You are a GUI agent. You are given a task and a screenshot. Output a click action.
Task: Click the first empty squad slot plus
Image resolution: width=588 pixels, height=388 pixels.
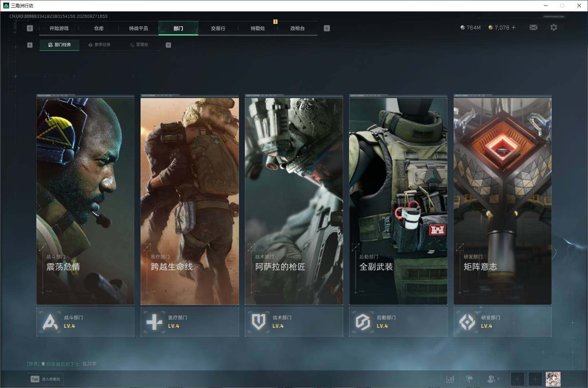(x=517, y=379)
